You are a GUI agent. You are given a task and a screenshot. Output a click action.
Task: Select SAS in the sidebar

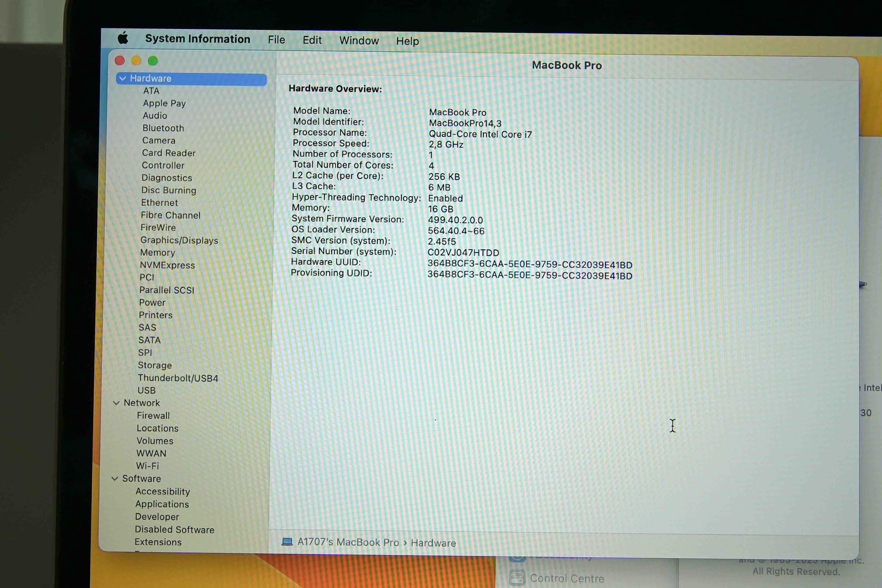click(147, 327)
